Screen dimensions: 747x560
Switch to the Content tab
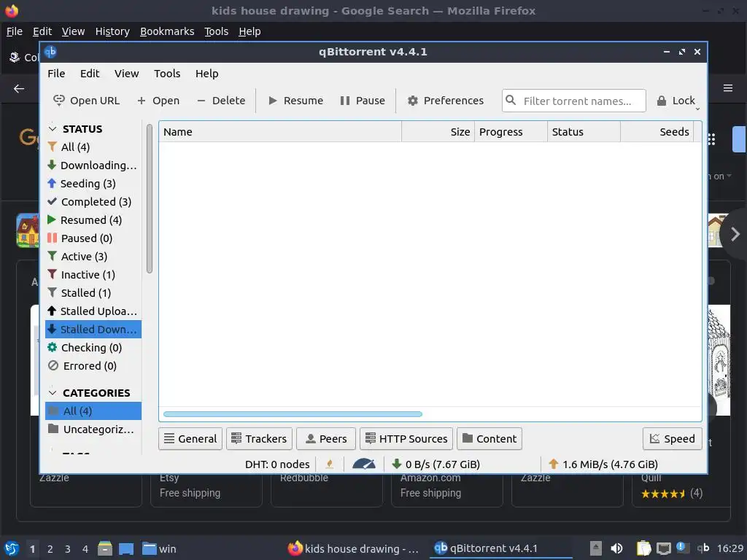489,438
